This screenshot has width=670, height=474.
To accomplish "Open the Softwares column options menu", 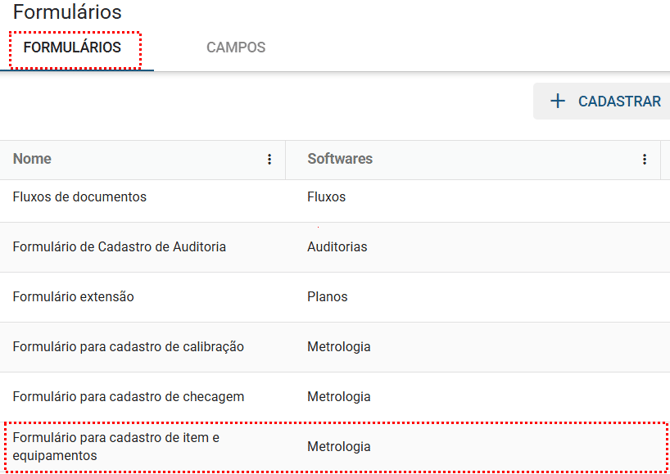I will coord(644,159).
